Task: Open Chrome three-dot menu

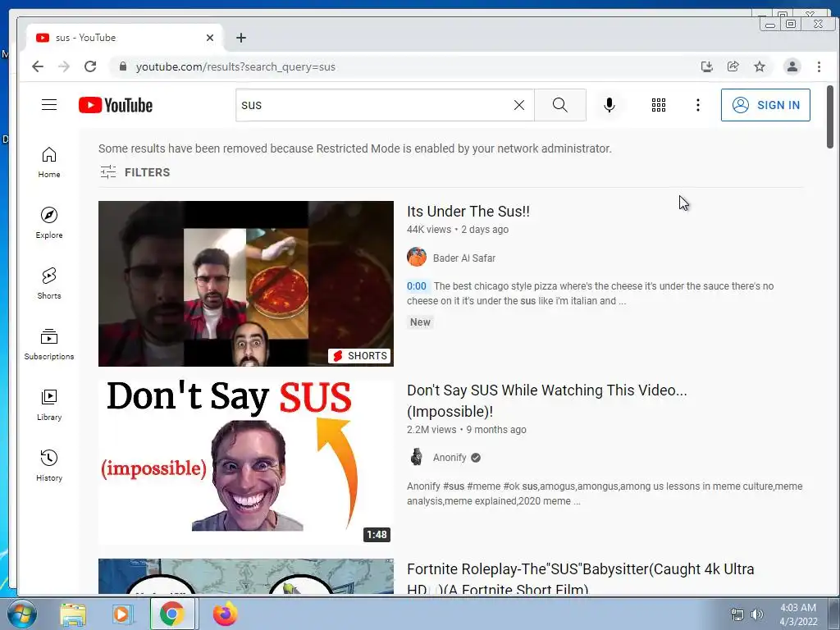Action: pos(819,66)
